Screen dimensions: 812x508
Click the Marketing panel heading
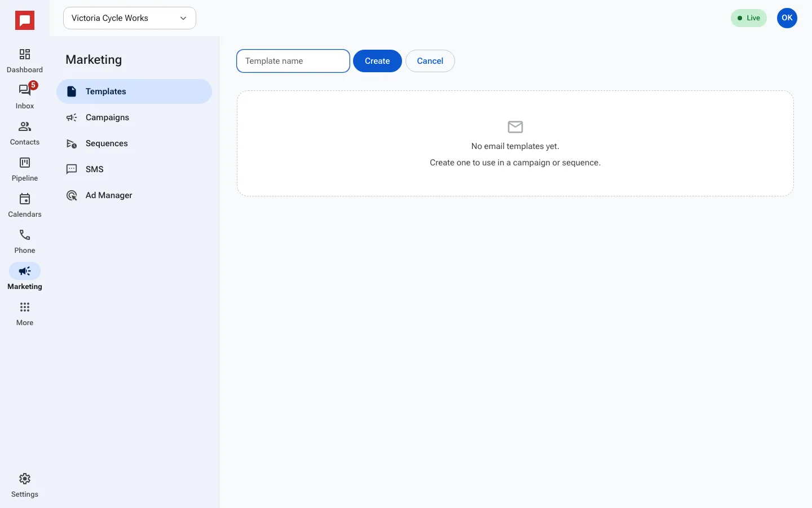(x=94, y=60)
